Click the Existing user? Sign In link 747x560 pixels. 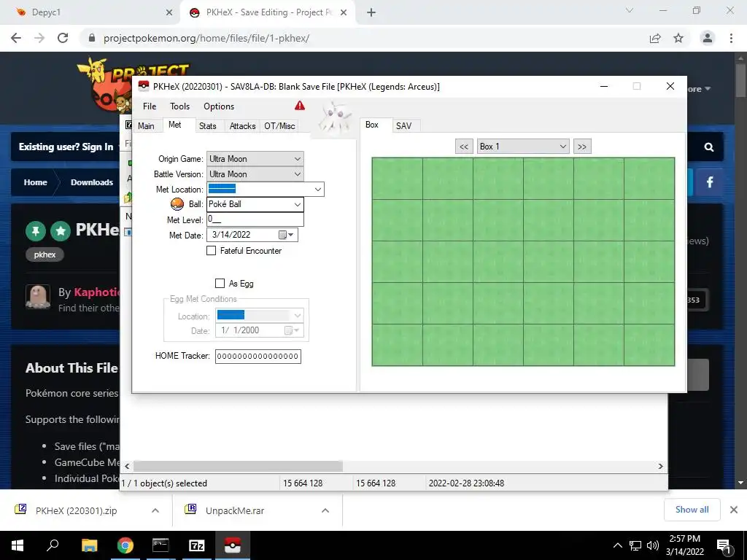66,147
